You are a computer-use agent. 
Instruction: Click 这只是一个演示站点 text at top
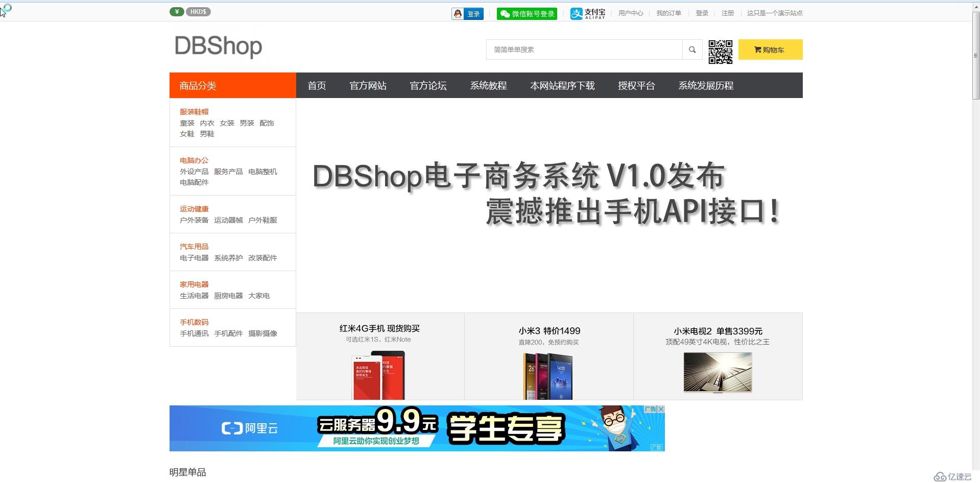point(775,13)
